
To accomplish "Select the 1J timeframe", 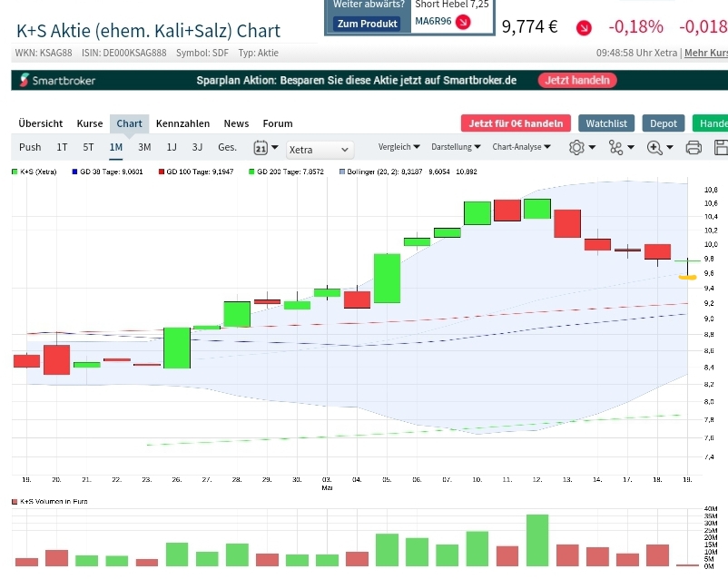I will [172, 147].
